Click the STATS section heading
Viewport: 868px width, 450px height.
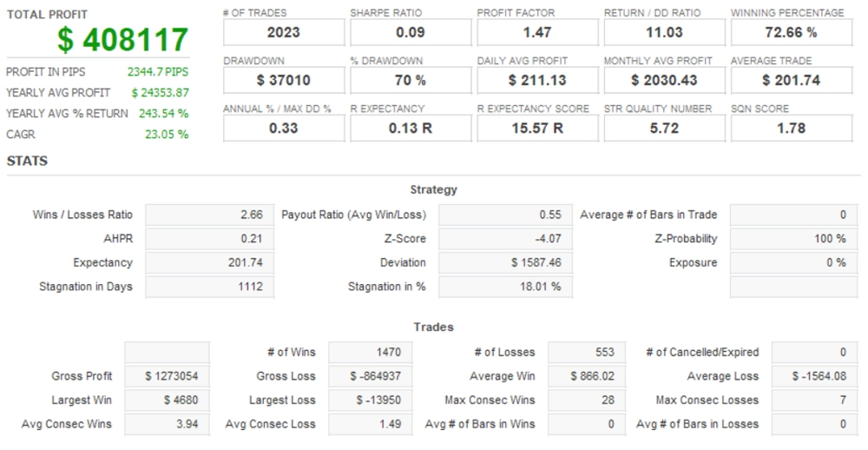pyautogui.click(x=27, y=162)
